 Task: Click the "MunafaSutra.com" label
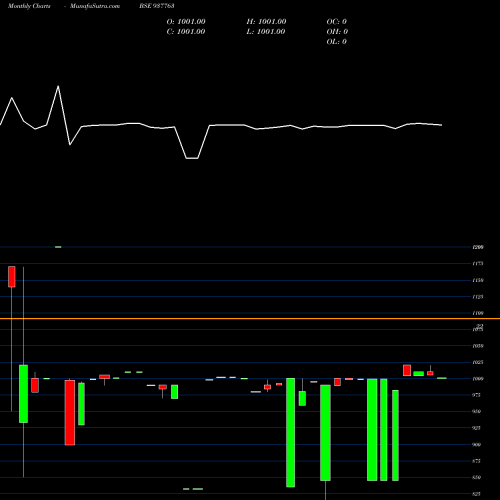[95, 6]
